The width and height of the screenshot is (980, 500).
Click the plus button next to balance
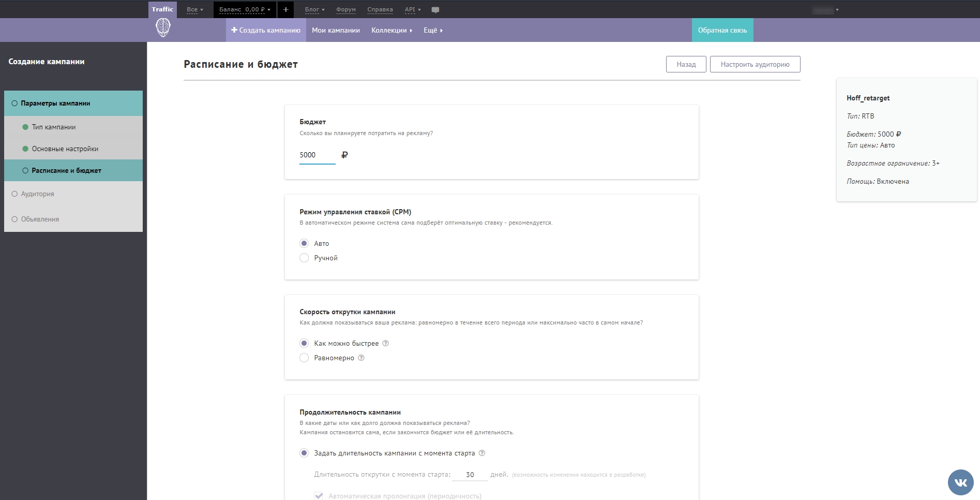[x=285, y=9]
